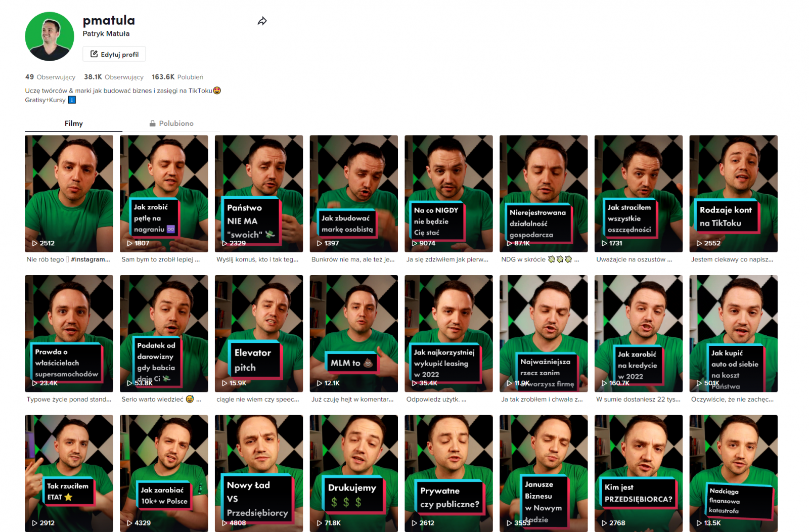Open the 'Elevator pitch' video thumbnail
The image size is (809, 532).
pos(258,333)
